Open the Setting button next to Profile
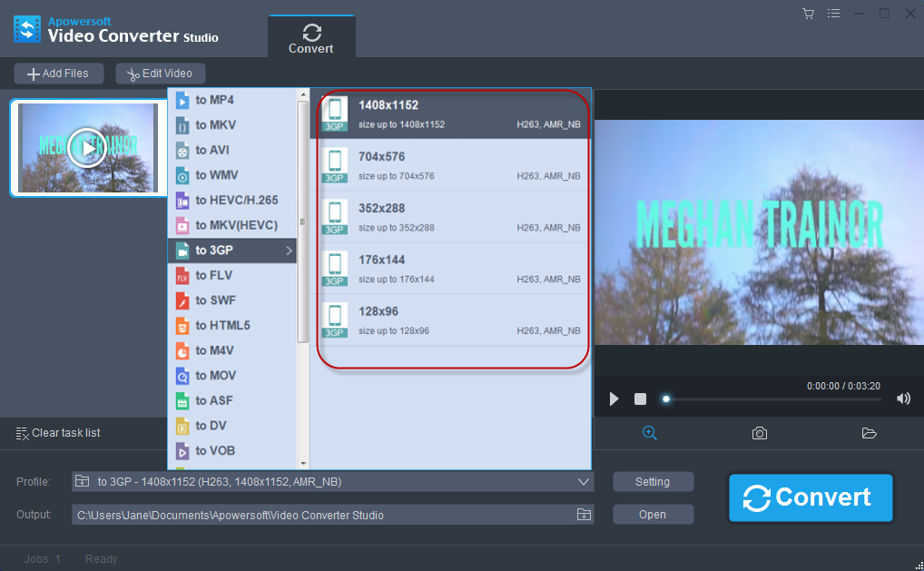 [x=653, y=482]
